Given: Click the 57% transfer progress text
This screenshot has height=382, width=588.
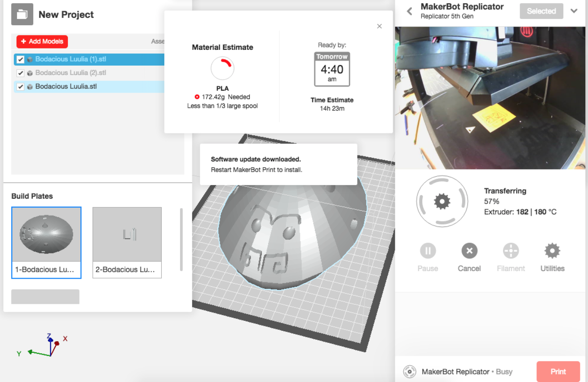Looking at the screenshot, I should 491,201.
